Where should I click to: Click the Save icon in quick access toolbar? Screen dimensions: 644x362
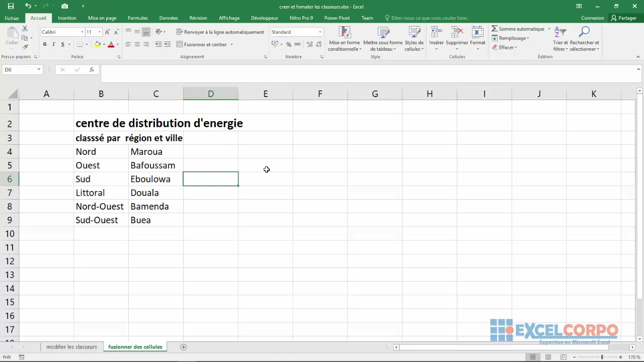pos(11,6)
